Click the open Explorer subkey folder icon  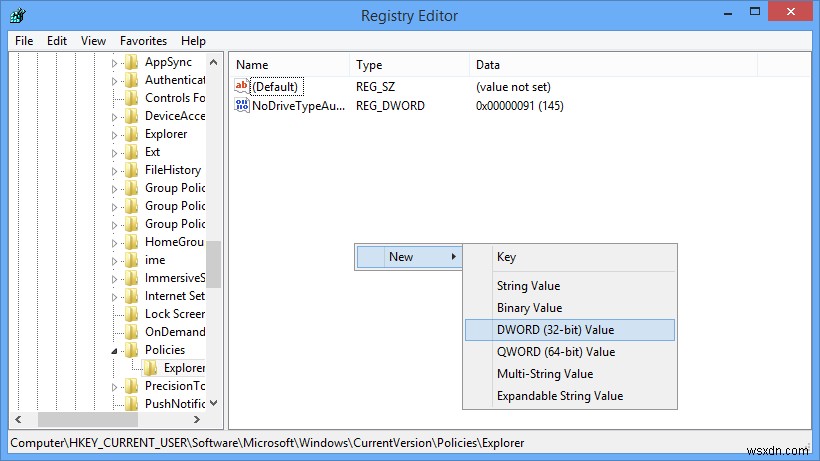tap(150, 368)
